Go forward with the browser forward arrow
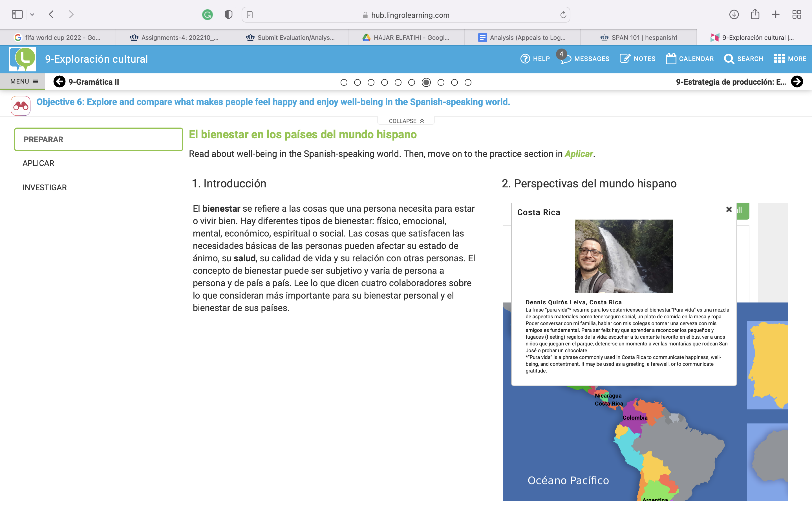Viewport: 812px width, 508px height. (71, 14)
